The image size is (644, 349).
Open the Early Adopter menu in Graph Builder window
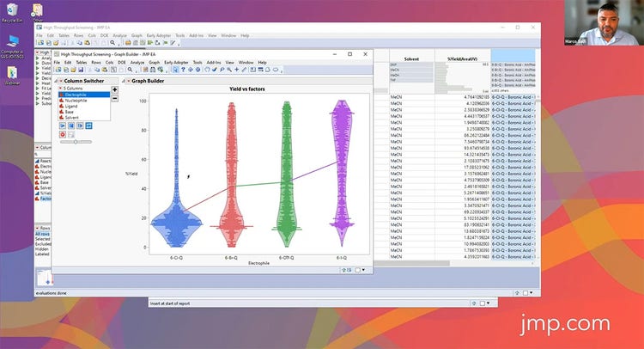point(176,63)
